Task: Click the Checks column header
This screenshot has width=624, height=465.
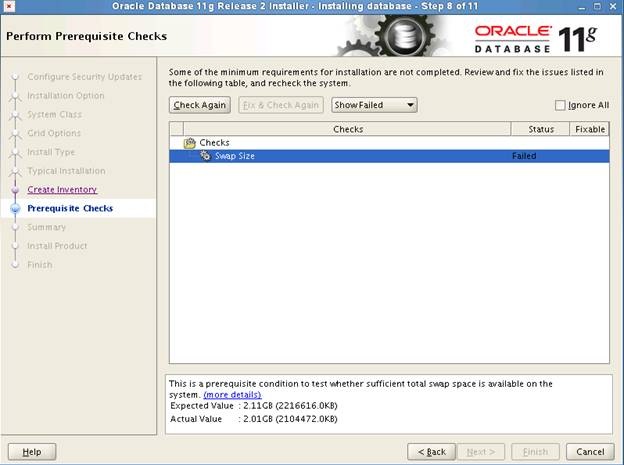Action: (x=347, y=129)
